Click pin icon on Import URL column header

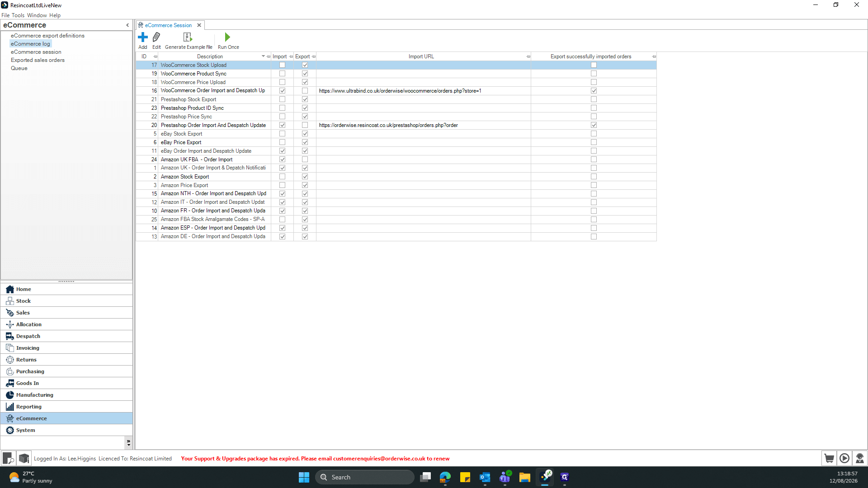pos(528,56)
